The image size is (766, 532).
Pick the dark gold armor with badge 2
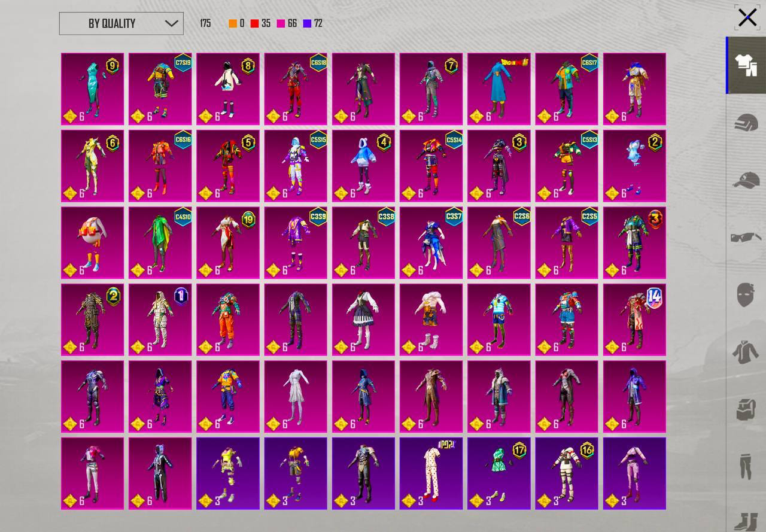[x=93, y=320]
